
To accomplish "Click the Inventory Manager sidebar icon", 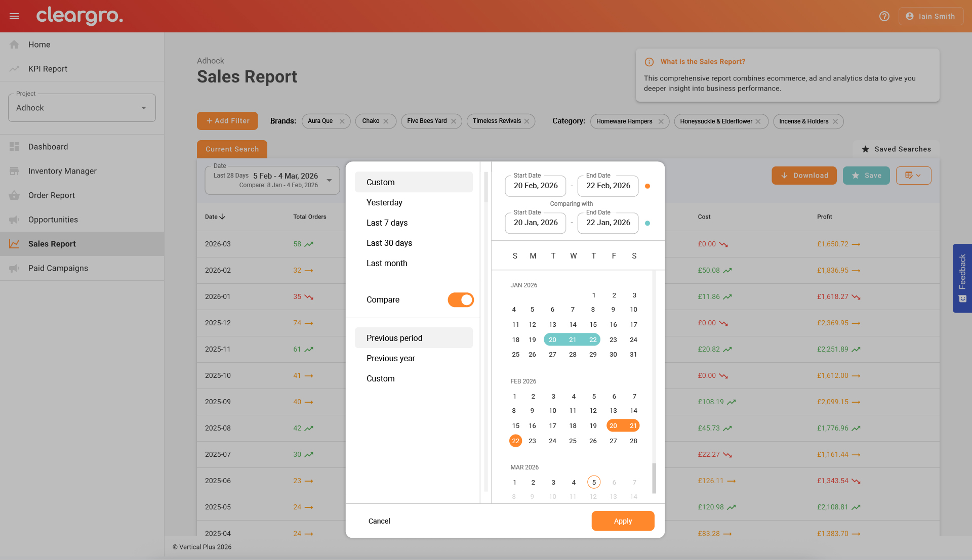I will [x=14, y=171].
